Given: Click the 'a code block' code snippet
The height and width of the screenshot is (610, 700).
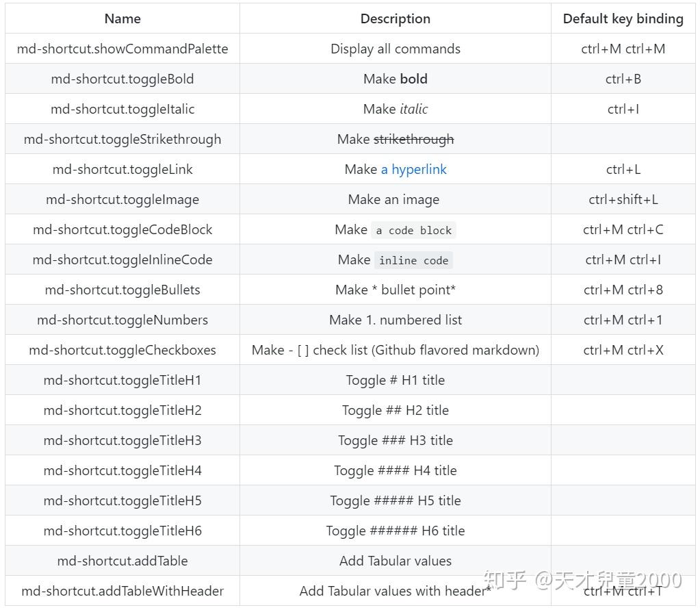Looking at the screenshot, I should (413, 230).
